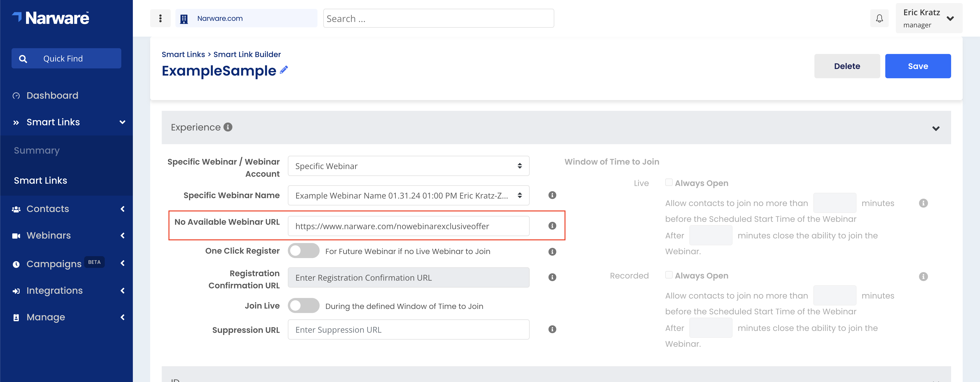Screen dimensions: 980x382
Task: Select the Narware.com account field
Action: point(246,18)
